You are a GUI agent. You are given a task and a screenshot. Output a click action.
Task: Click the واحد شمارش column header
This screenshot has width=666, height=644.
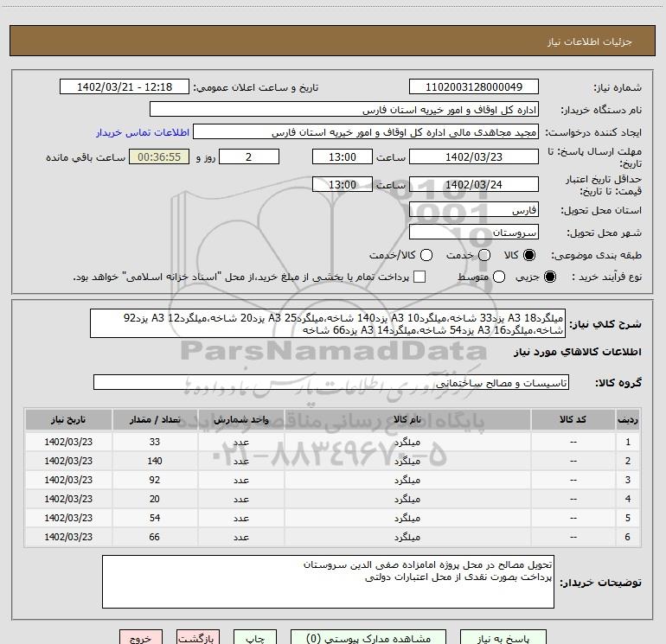240,420
